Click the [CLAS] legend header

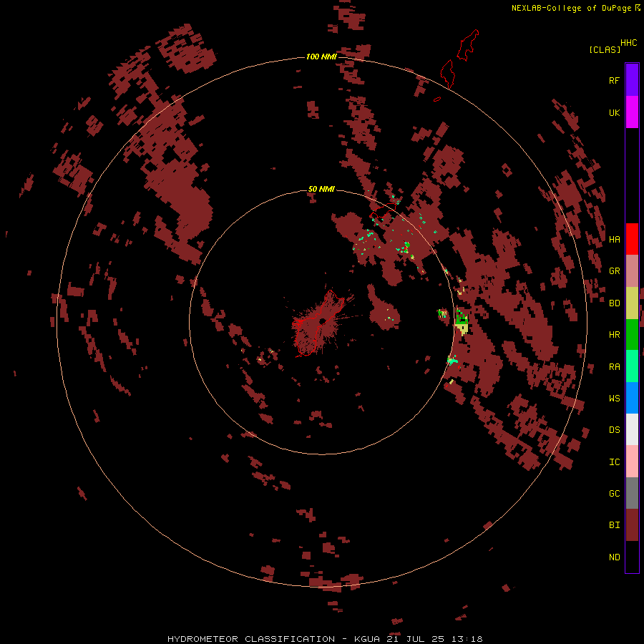604,49
